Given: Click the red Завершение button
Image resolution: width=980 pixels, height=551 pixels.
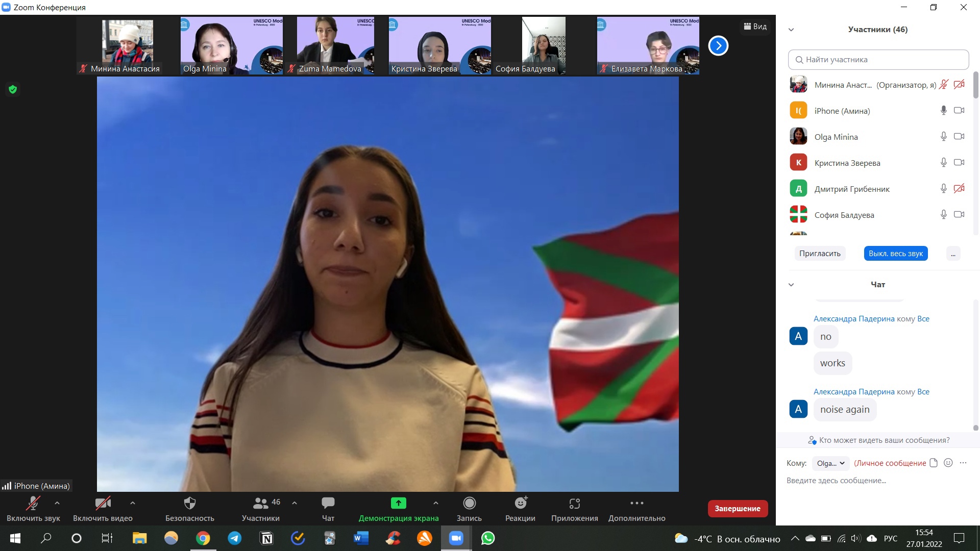Looking at the screenshot, I should coord(738,509).
